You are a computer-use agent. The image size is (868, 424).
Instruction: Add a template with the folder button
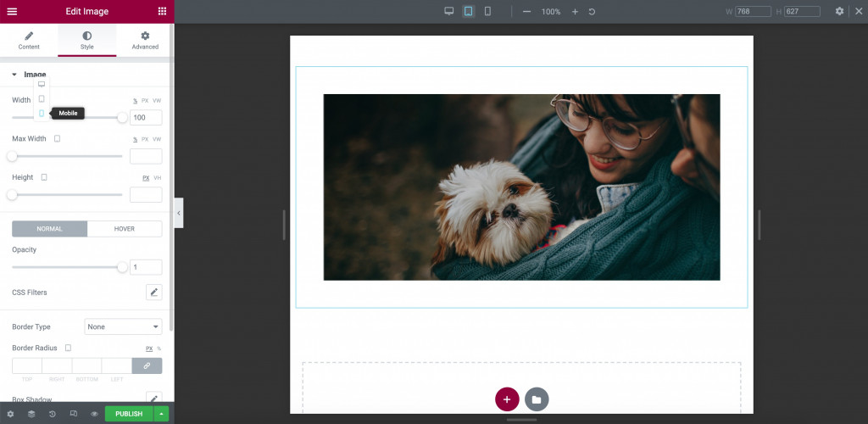coord(537,399)
